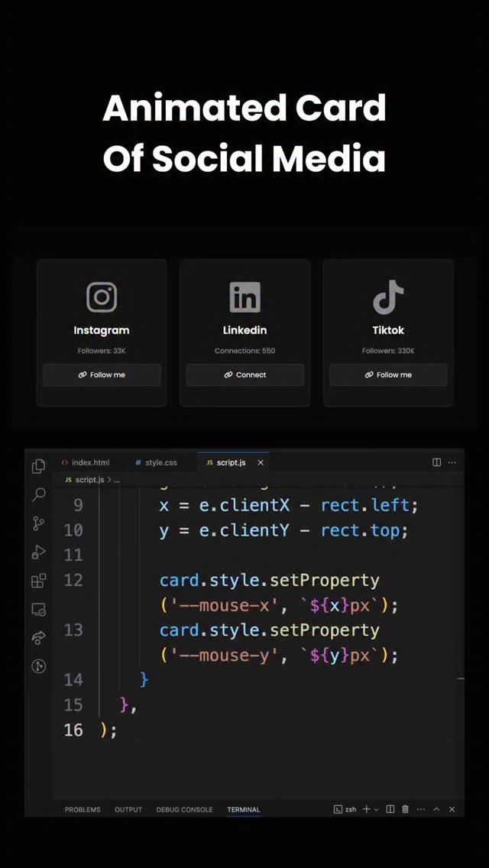Click the "Animated Card Of Social Media" heading
This screenshot has width=489, height=868.
(x=244, y=133)
